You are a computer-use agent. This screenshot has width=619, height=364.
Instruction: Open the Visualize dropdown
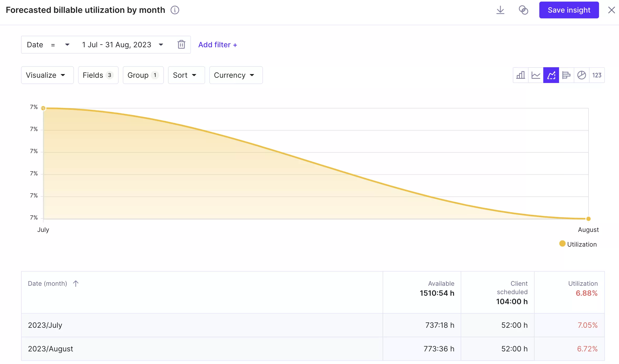click(x=47, y=75)
